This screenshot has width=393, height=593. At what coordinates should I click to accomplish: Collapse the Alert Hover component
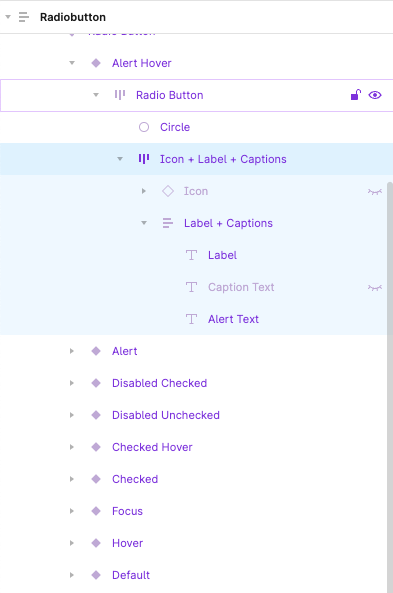coord(72,63)
